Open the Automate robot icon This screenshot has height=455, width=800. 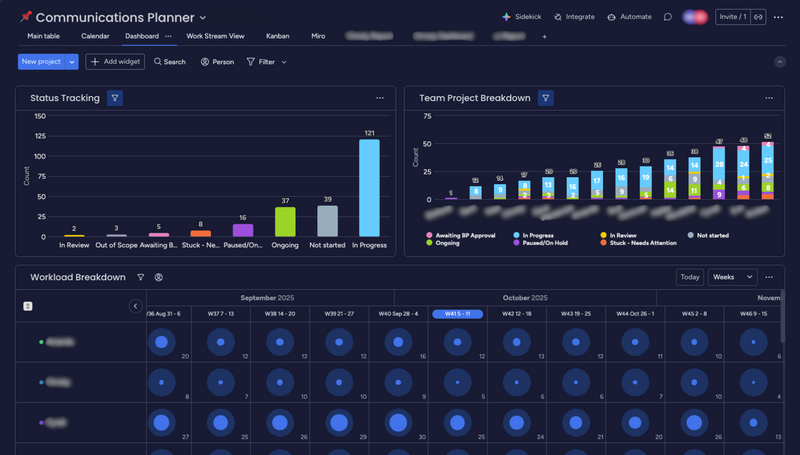[x=629, y=17]
